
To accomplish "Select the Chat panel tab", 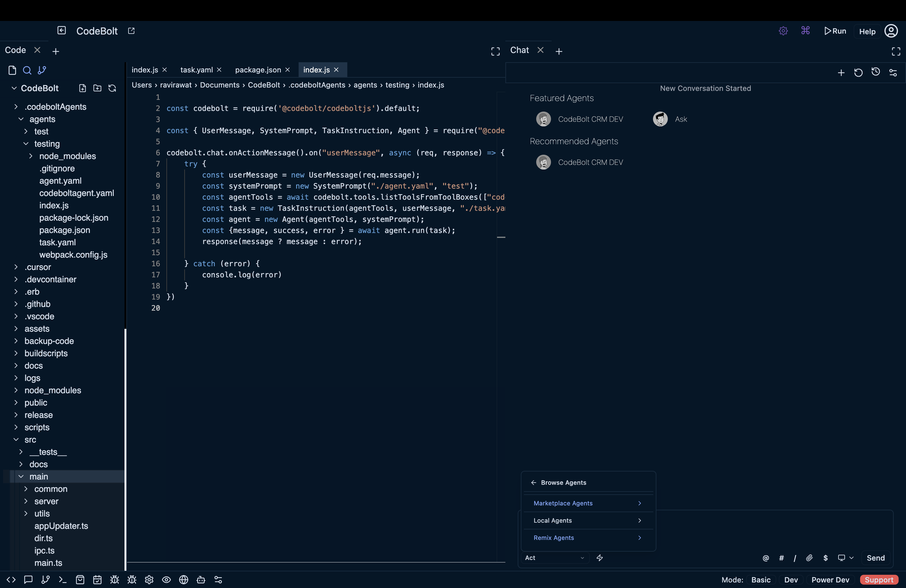I will coord(519,50).
